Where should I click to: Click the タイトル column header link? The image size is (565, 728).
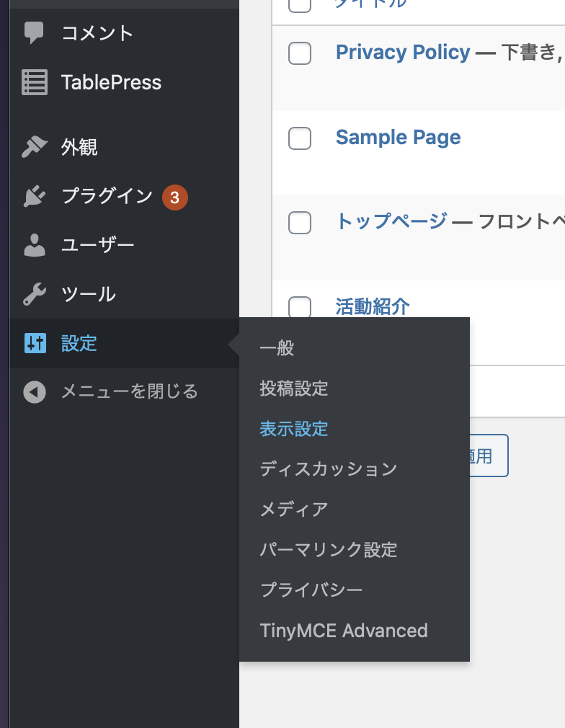370,4
